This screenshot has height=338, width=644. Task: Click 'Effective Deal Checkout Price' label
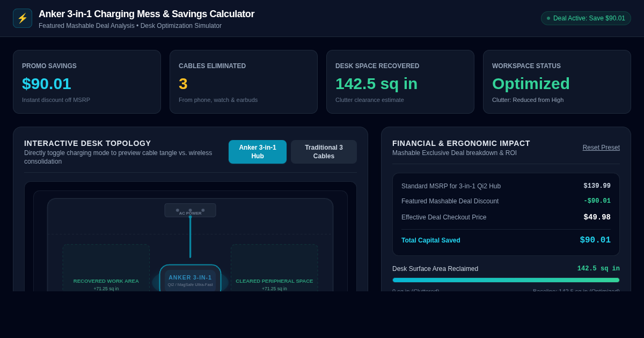point(444,217)
